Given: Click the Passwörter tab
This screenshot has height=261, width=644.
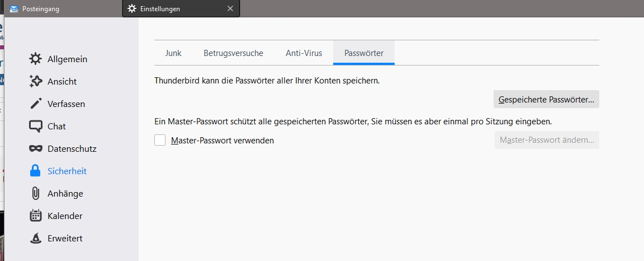Looking at the screenshot, I should tap(363, 53).
